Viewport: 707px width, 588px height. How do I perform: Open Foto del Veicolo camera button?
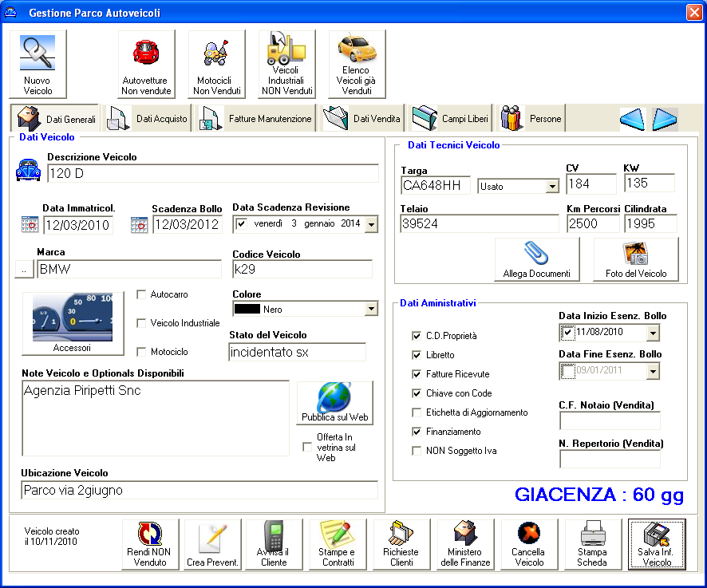click(x=636, y=260)
